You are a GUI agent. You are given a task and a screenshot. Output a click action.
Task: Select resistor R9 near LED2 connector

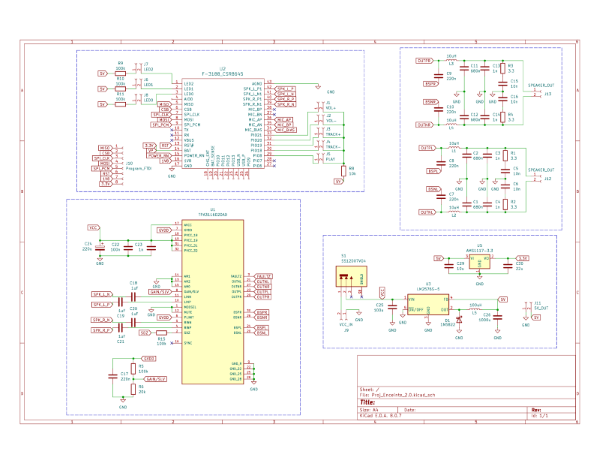pos(121,73)
